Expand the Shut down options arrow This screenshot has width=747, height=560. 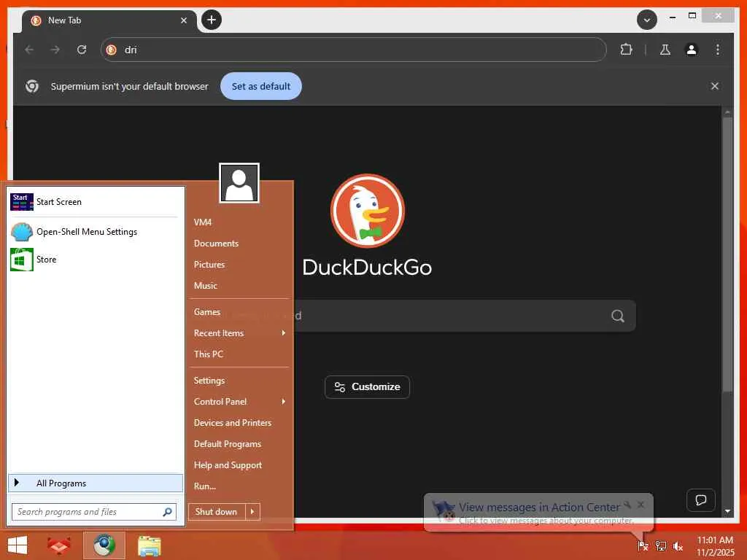click(x=252, y=512)
